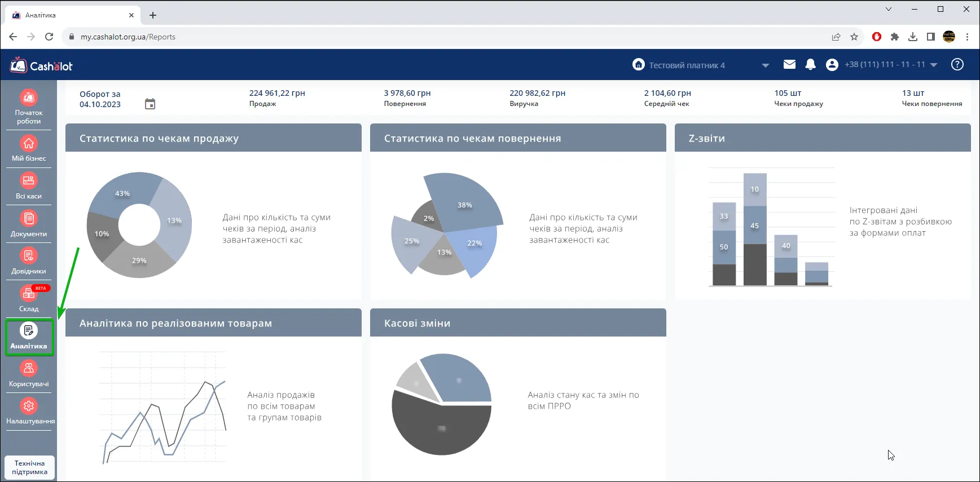Open Статистика по чекам продажу report

point(213,138)
